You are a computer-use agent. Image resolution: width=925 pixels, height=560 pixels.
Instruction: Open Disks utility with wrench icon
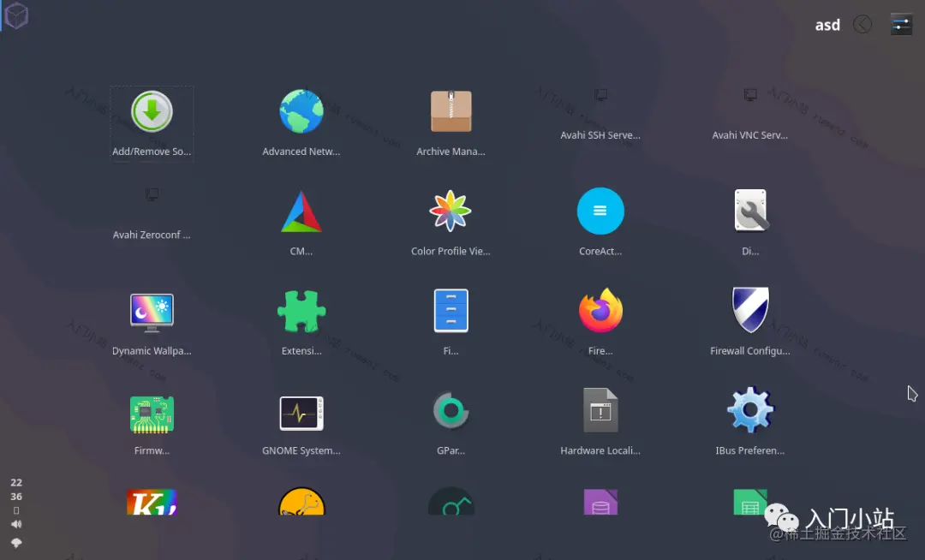pyautogui.click(x=749, y=223)
